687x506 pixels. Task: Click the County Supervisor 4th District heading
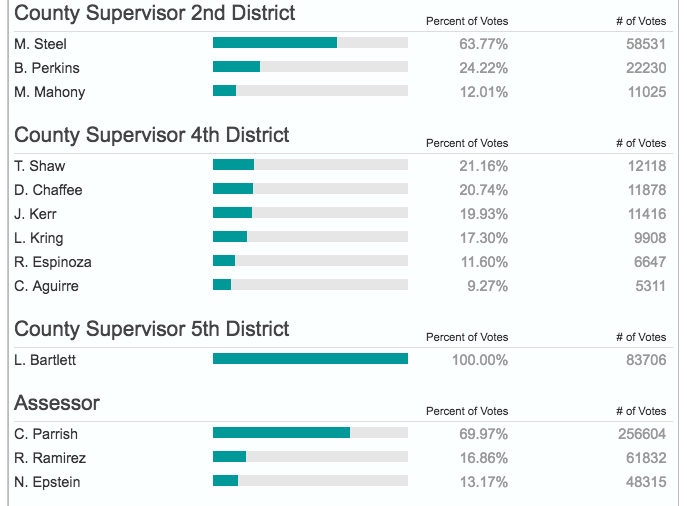[x=152, y=135]
